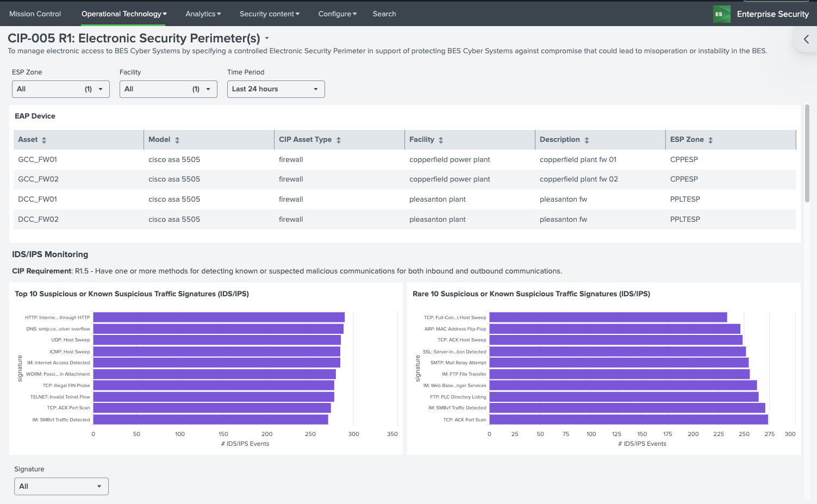The image size is (817, 504).
Task: Open the Search page in navigation
Action: tap(384, 14)
